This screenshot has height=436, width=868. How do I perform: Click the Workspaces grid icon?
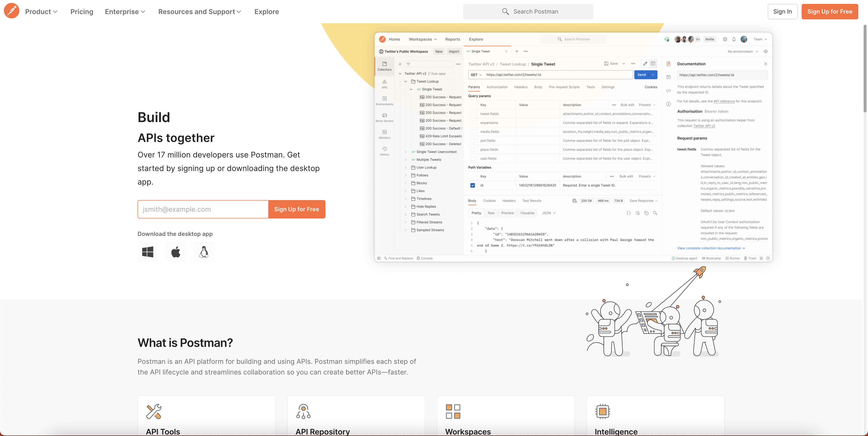pos(453,411)
